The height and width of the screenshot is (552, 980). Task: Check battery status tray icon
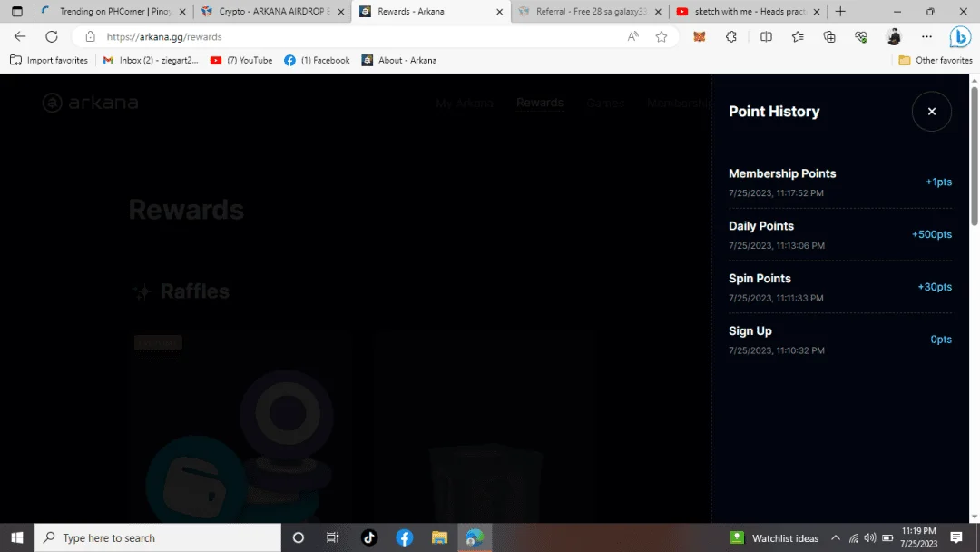pyautogui.click(x=887, y=537)
